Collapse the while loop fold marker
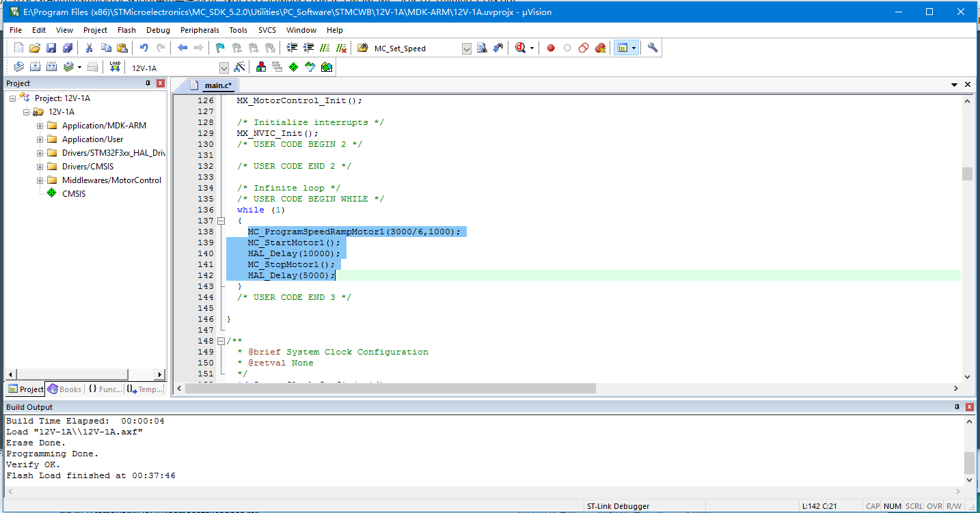 221,221
